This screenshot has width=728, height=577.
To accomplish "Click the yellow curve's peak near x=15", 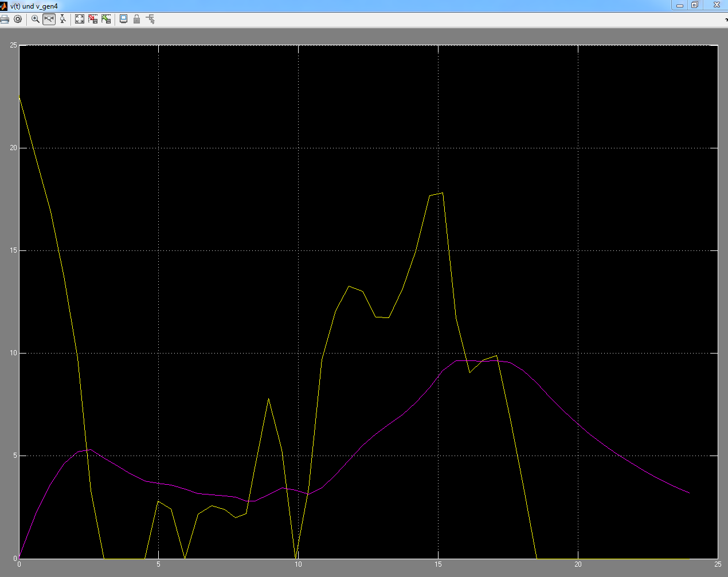I will tap(442, 193).
